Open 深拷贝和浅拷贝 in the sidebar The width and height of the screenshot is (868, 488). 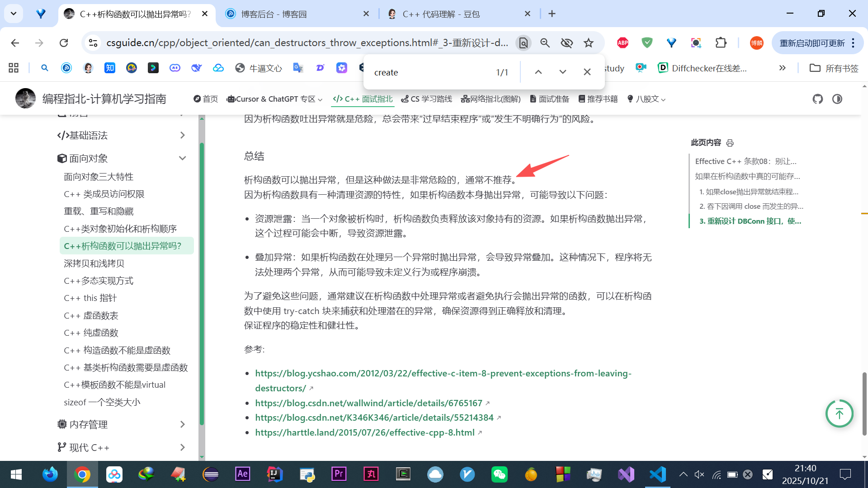94,263
